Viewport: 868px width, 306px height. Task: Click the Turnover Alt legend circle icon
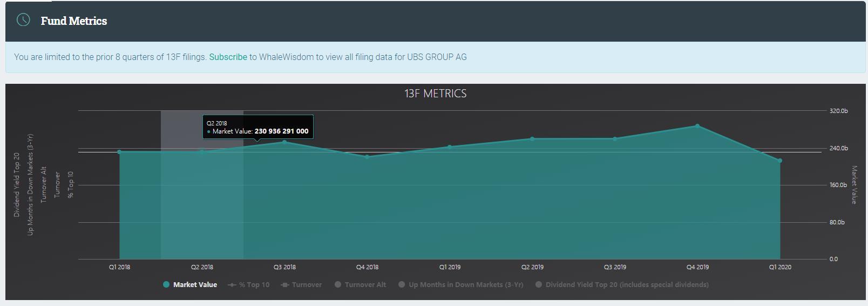[338, 284]
